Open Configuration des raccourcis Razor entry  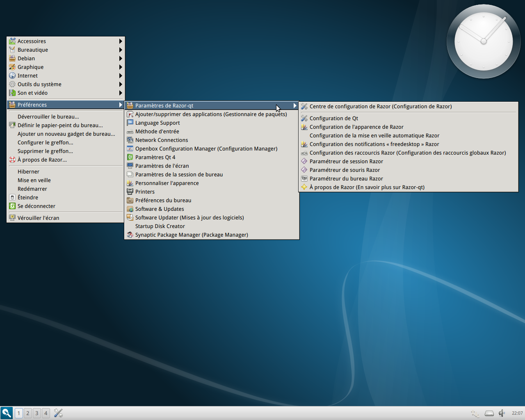coord(409,153)
